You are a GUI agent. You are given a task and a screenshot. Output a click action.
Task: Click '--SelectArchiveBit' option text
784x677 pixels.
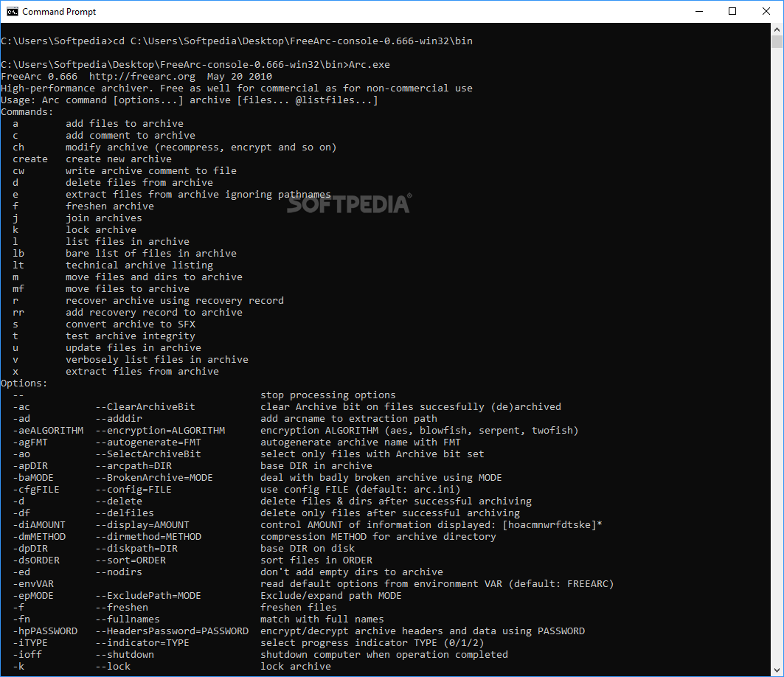[x=148, y=454]
